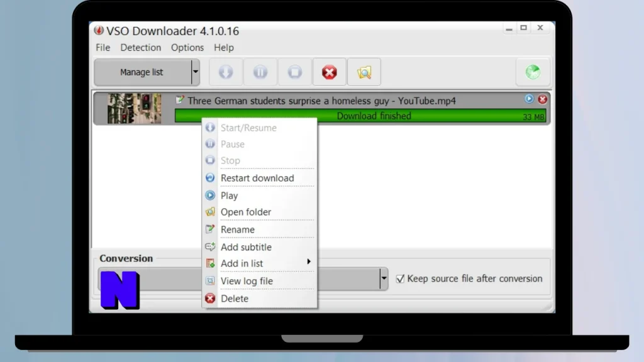Viewport: 644px width, 362px height.
Task: Toggle Keep source file after conversion
Action: tap(400, 278)
